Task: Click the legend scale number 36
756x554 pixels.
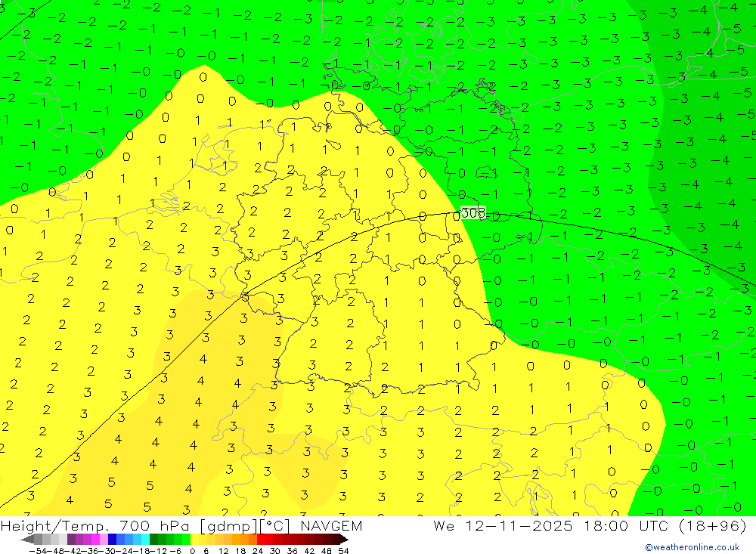Action: tap(292, 551)
